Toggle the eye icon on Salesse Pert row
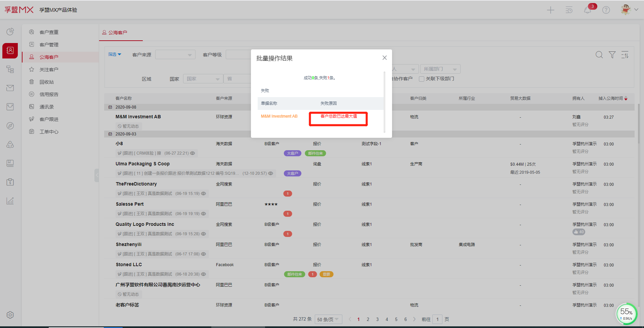Screen dimensions: 644x328 tap(204, 214)
